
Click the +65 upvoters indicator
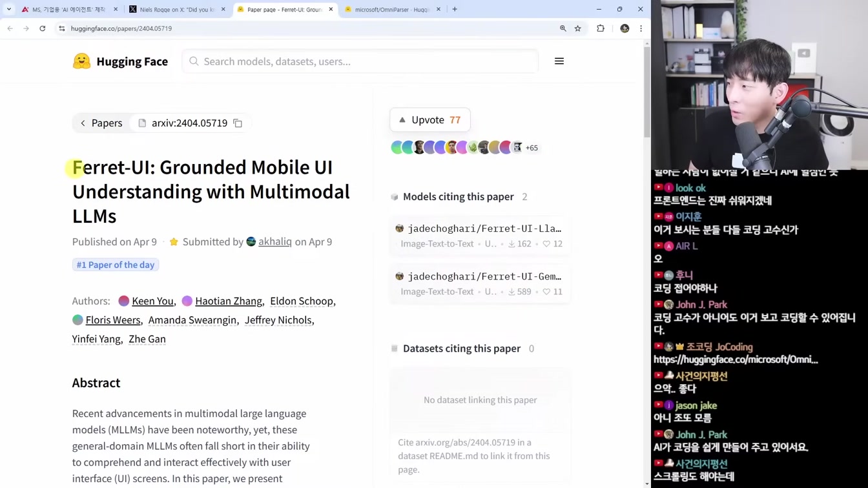tap(532, 148)
